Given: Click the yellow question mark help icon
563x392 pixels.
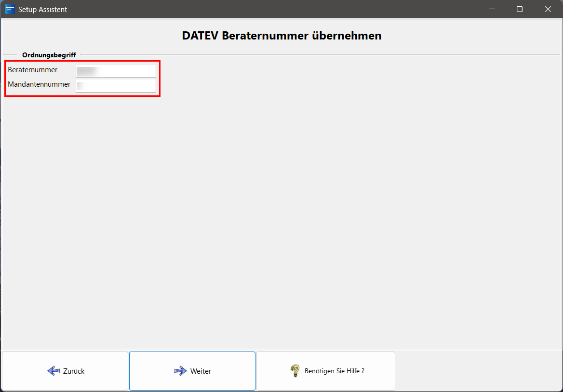Looking at the screenshot, I should [x=295, y=371].
